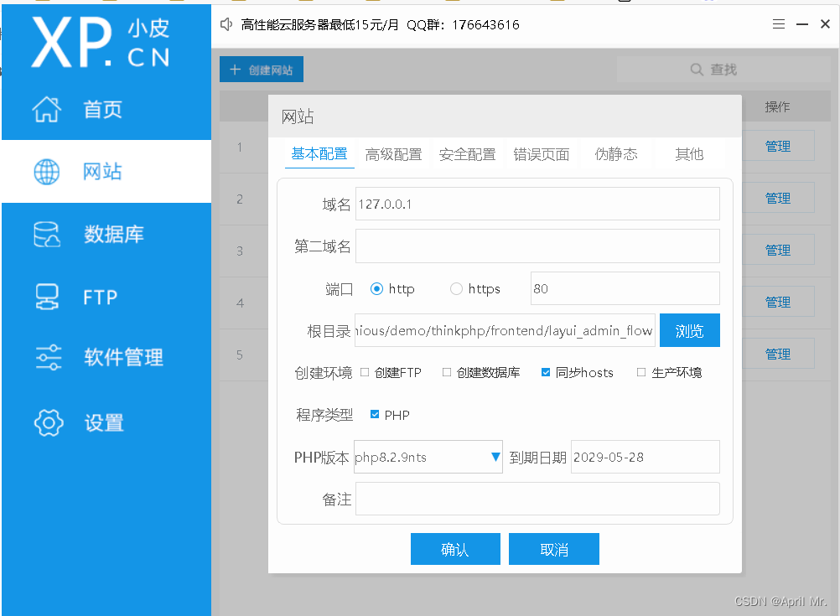This screenshot has height=616, width=840.
Task: Uncheck the 同步hosts option
Action: pyautogui.click(x=545, y=372)
